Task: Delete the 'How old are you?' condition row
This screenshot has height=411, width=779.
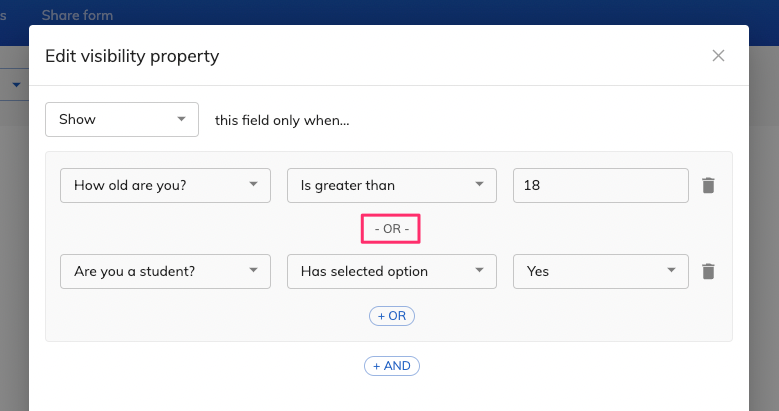Action: pyautogui.click(x=708, y=185)
